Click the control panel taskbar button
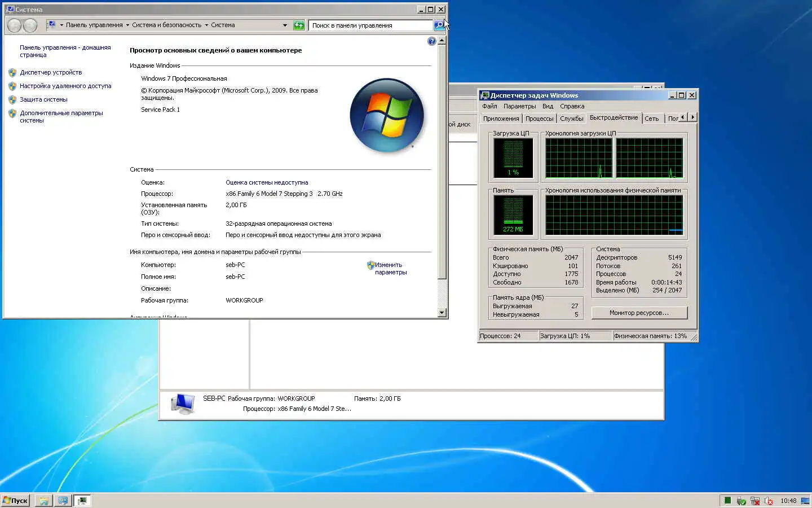Screen dimensions: 812x508 (x=63, y=501)
